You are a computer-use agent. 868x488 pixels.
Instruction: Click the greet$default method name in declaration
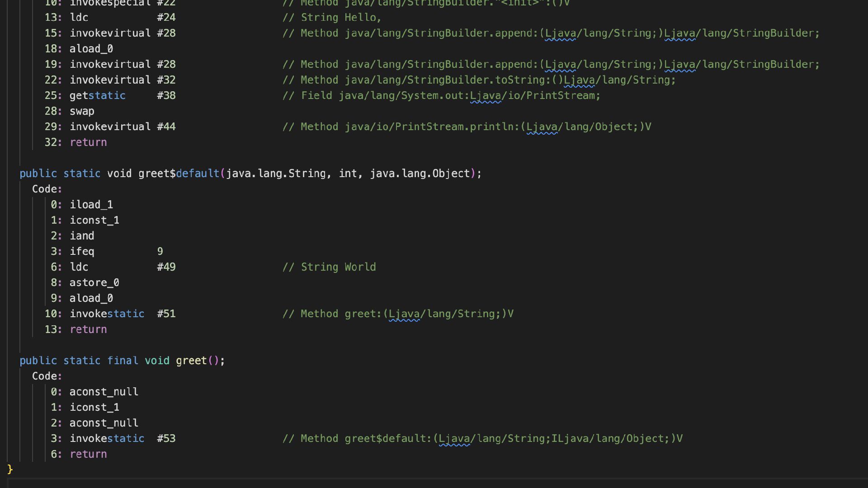179,174
